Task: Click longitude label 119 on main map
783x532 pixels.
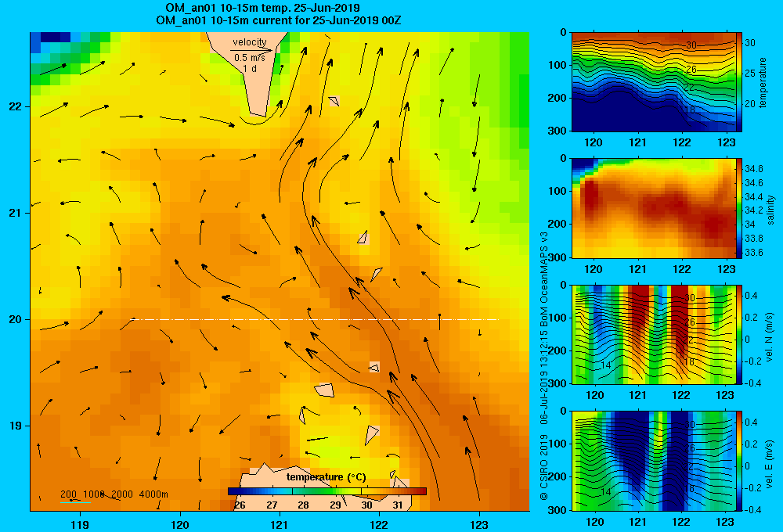Action: (x=80, y=524)
